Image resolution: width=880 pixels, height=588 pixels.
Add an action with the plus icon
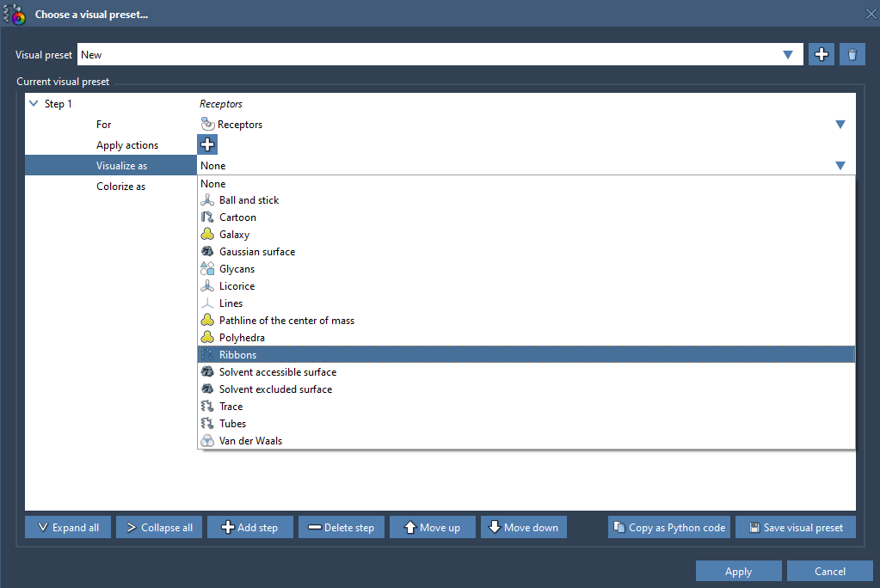(x=207, y=145)
